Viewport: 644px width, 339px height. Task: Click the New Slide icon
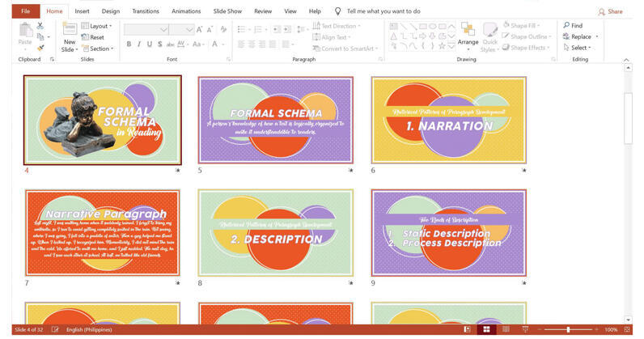click(70, 30)
